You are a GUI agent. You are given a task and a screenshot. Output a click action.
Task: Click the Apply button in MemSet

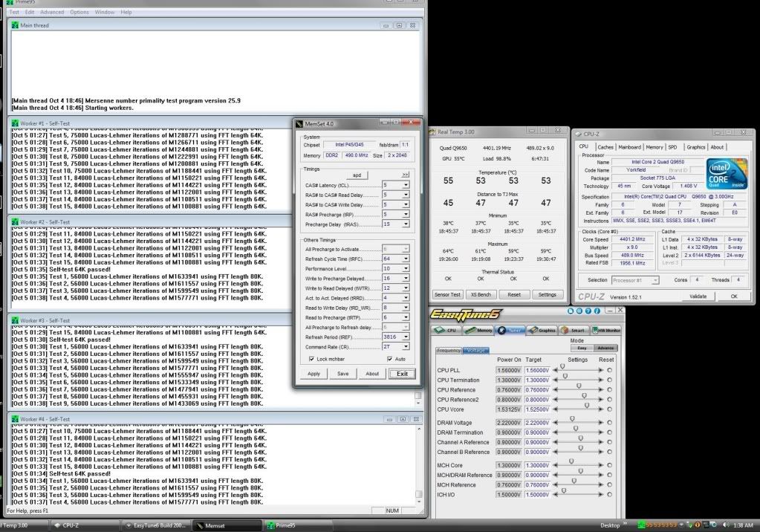314,374
